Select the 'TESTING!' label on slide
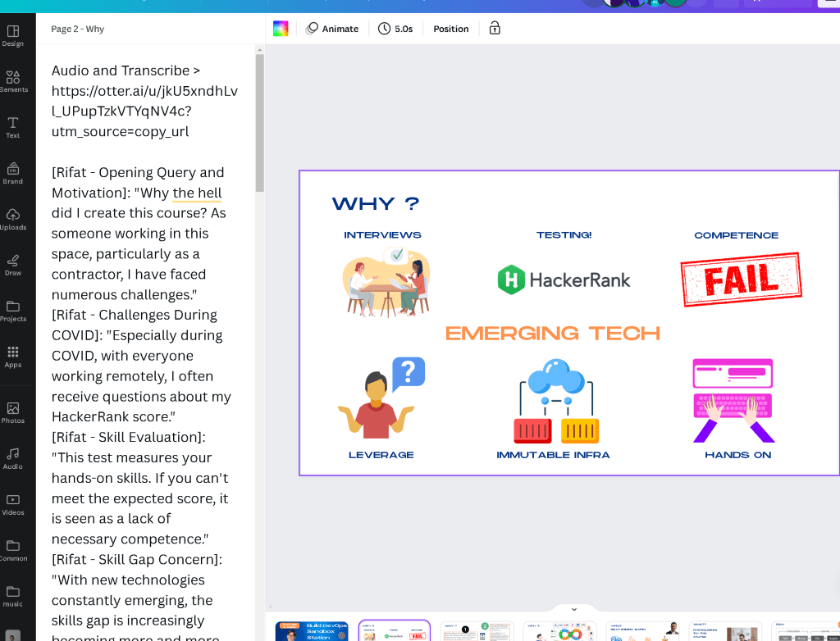840x641 pixels. pyautogui.click(x=564, y=234)
